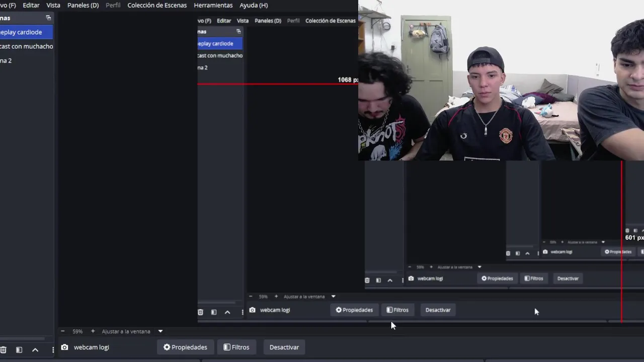Click the trash icon in the outer scenes toolbar
This screenshot has width=644, height=362.
tap(4, 350)
